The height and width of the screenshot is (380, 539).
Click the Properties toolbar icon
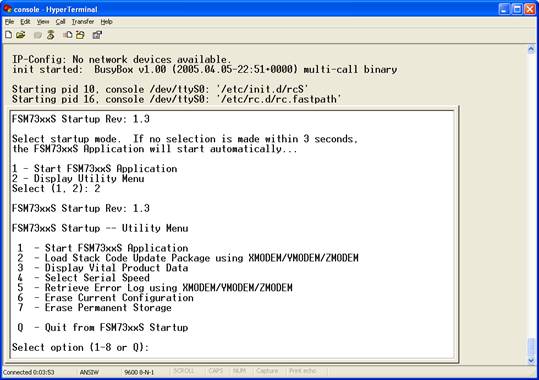(x=98, y=35)
